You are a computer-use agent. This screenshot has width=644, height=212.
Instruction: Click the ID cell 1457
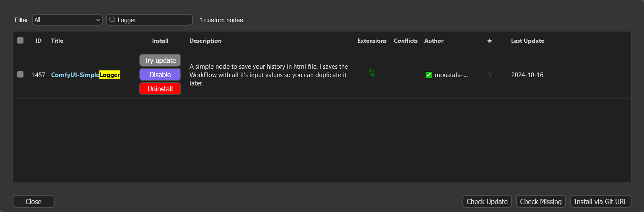(x=39, y=75)
